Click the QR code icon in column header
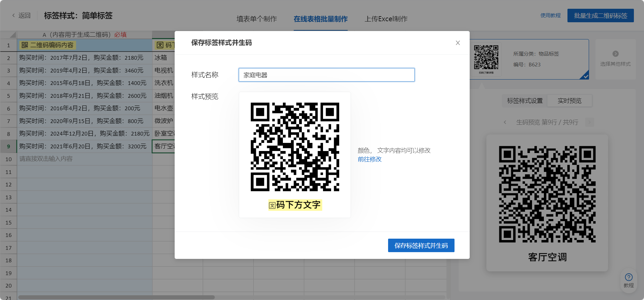 (25, 45)
